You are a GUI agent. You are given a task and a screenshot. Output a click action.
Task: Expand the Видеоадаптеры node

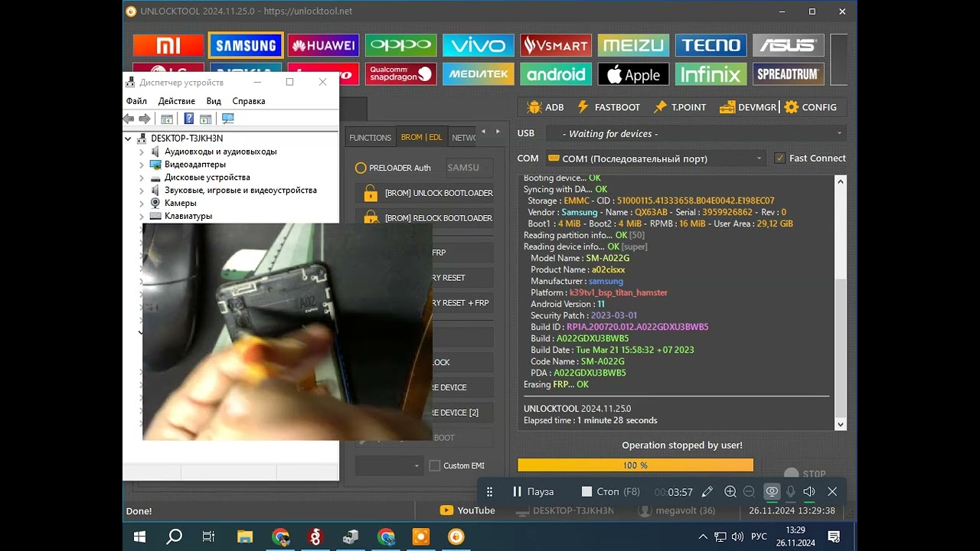point(142,165)
